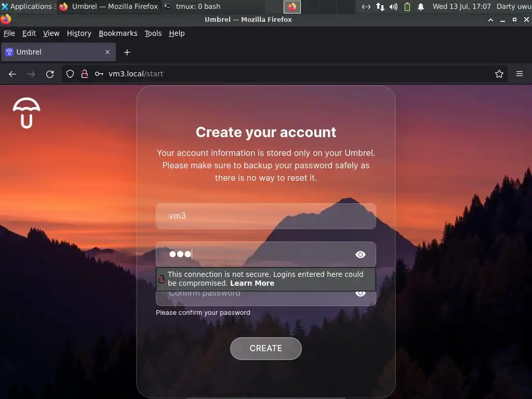Viewport: 532px width, 399px height.
Task: Click the CREATE button
Action: pos(265,349)
